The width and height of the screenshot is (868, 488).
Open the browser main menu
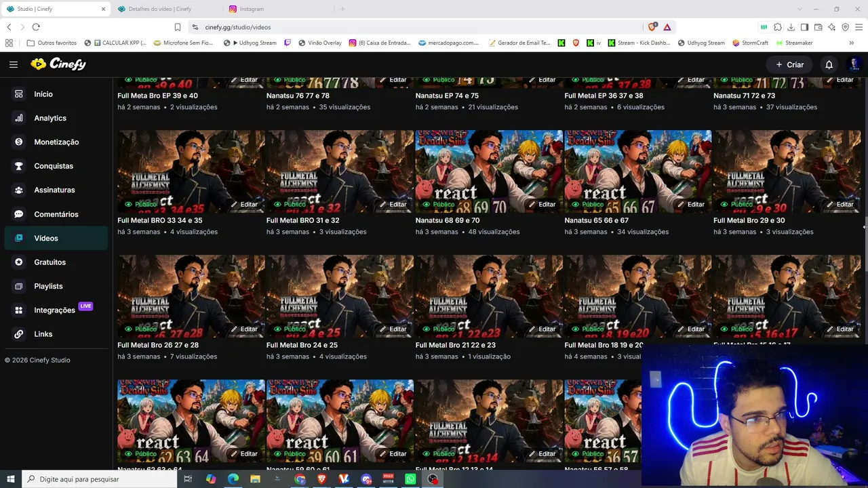pos(859,27)
